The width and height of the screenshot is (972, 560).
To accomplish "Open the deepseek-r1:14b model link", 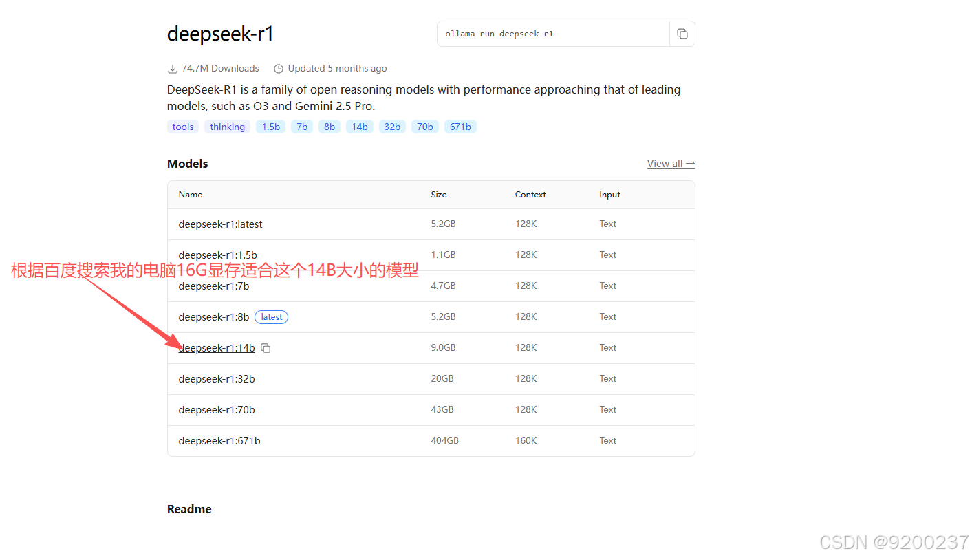I will coord(217,348).
